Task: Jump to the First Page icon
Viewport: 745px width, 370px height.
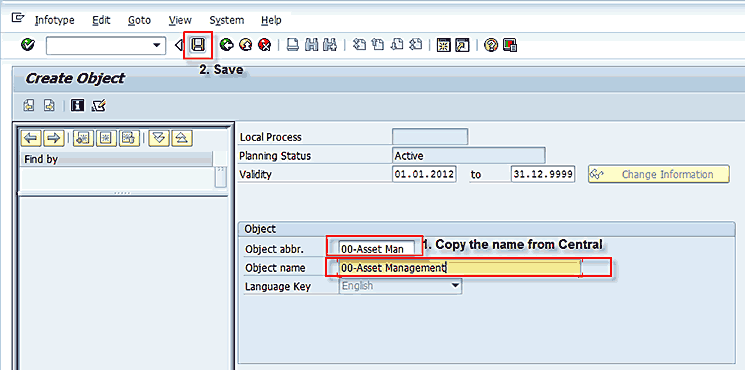Action: 361,45
